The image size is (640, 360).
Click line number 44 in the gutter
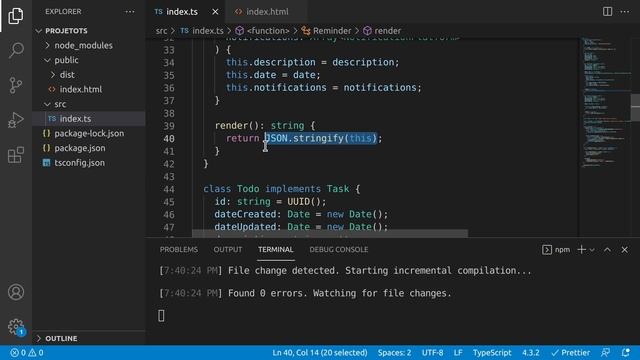click(x=169, y=189)
